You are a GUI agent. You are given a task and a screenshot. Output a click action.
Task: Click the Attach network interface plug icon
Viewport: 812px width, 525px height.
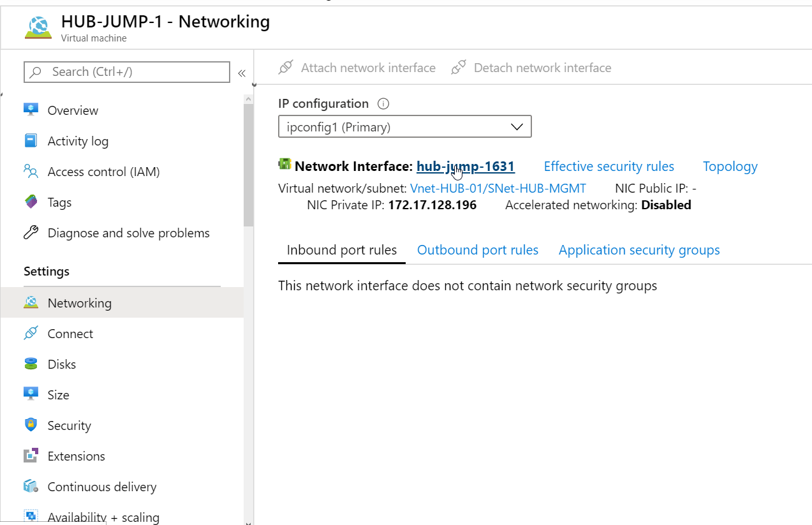(286, 68)
